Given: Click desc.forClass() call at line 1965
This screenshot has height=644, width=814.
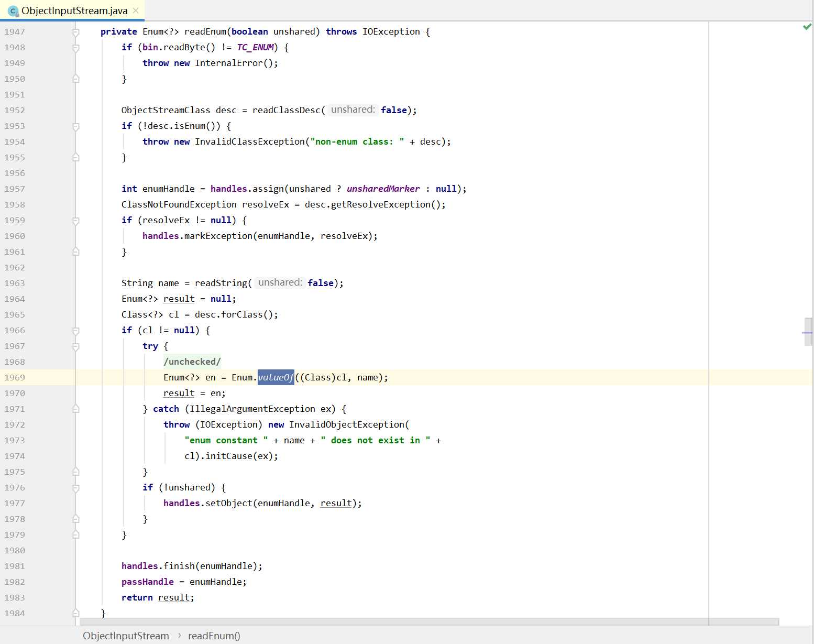Looking at the screenshot, I should pos(234,314).
